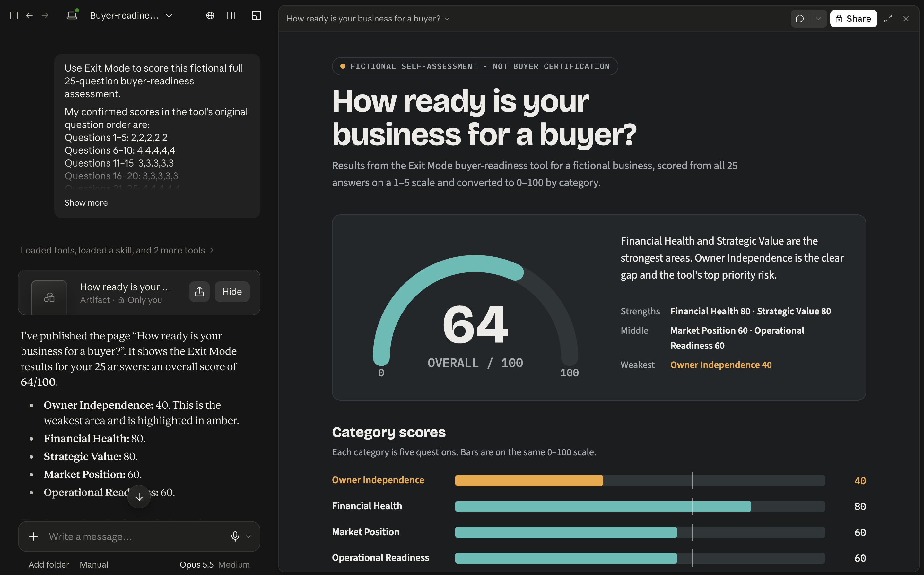This screenshot has height=575, width=924.
Task: Click Add folder
Action: (49, 565)
